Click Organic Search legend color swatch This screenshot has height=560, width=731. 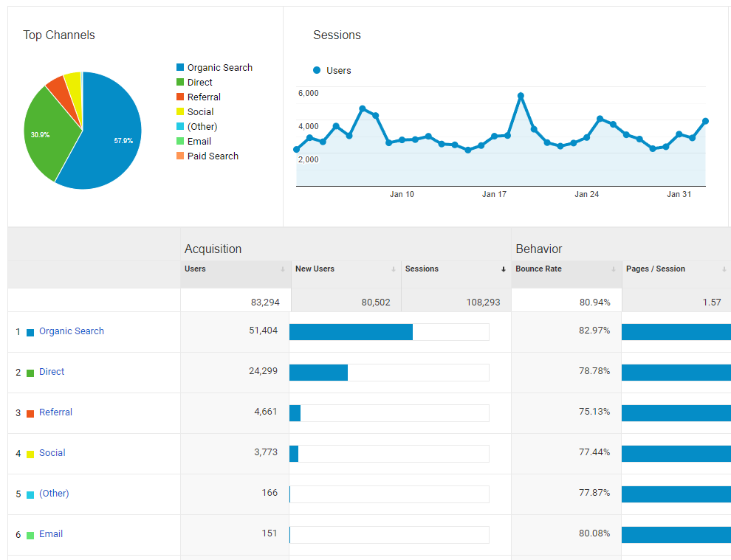180,68
